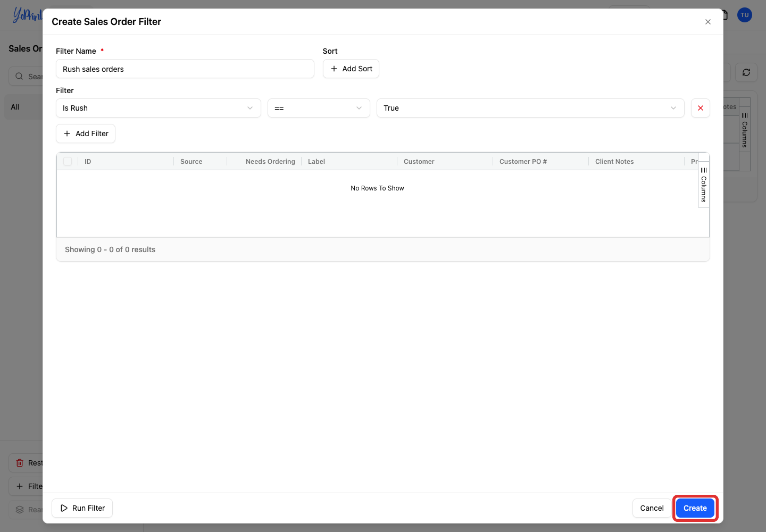Open the dialog grid's Columns side panel
The width and height of the screenshot is (766, 532).
pos(704,185)
